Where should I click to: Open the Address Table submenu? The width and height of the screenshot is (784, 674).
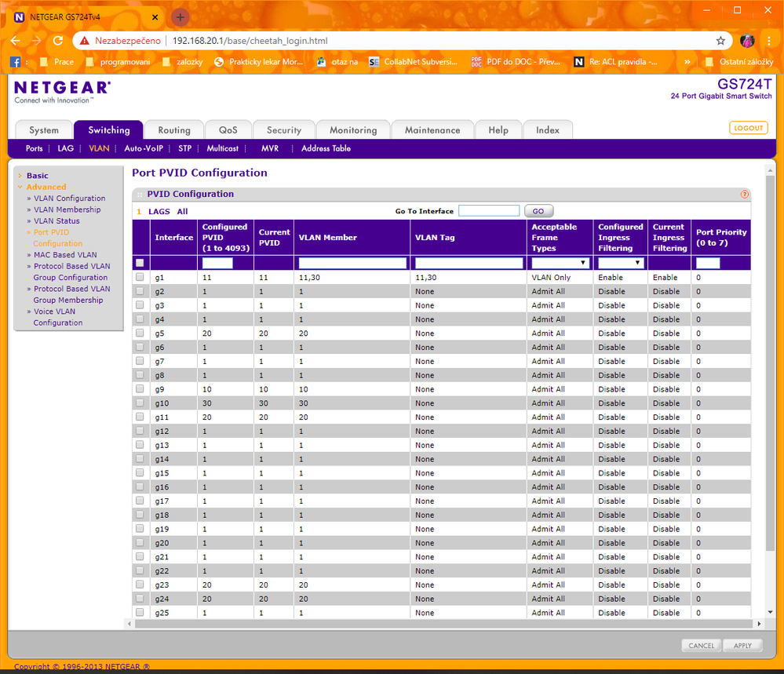point(326,148)
